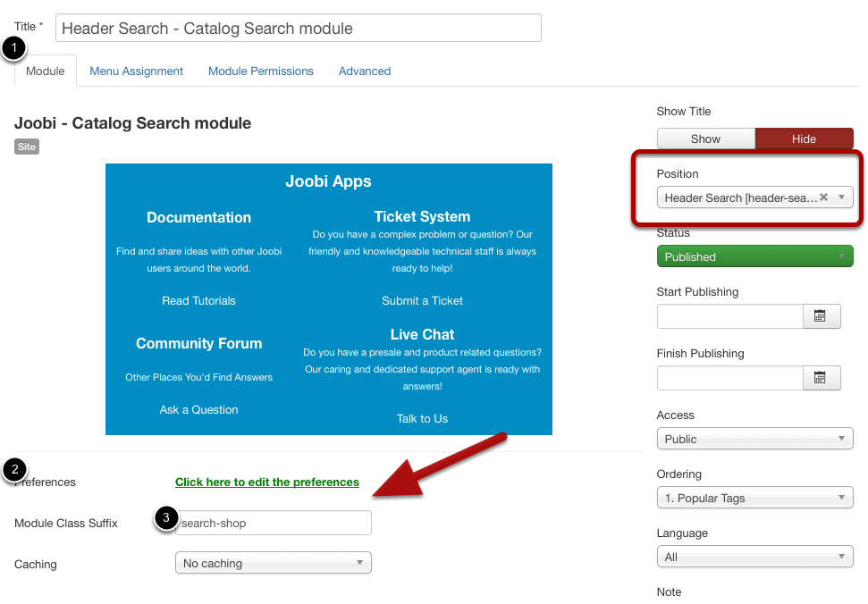Open the Position dropdown
This screenshot has width=868, height=604.
tap(754, 197)
